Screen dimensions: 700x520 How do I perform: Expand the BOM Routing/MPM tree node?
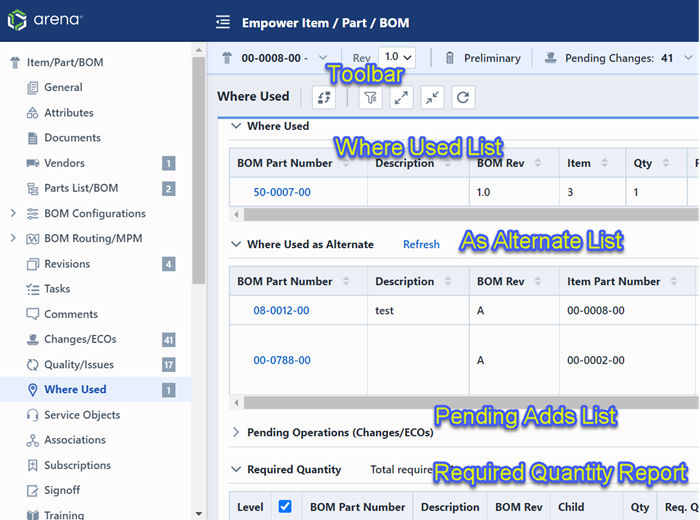(13, 239)
